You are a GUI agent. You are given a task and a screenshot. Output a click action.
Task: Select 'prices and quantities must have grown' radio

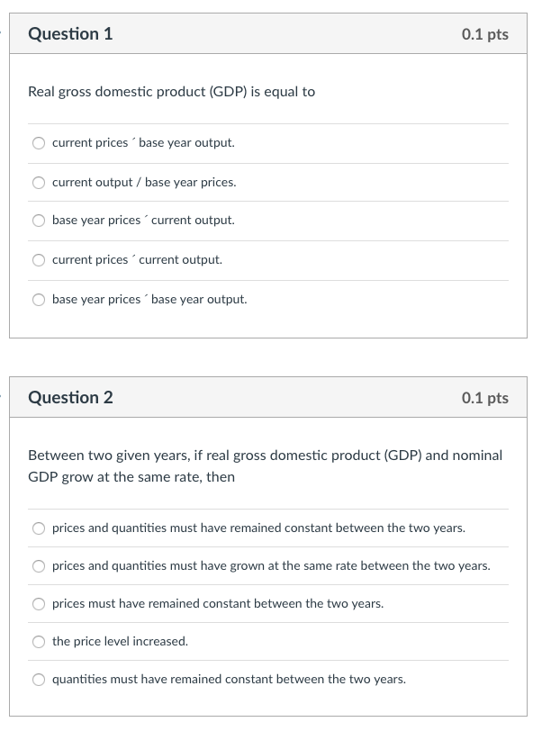point(39,566)
